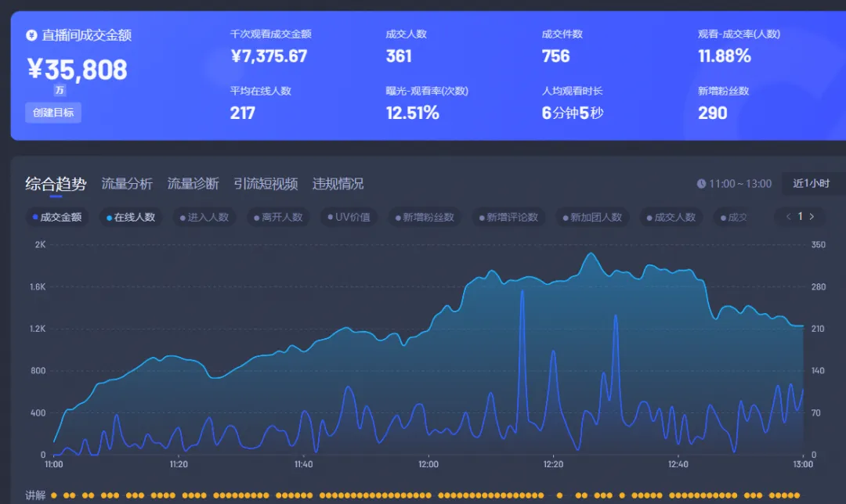This screenshot has height=504, width=846.
Task: Turn on UV价值 legend item
Action: pos(349,218)
